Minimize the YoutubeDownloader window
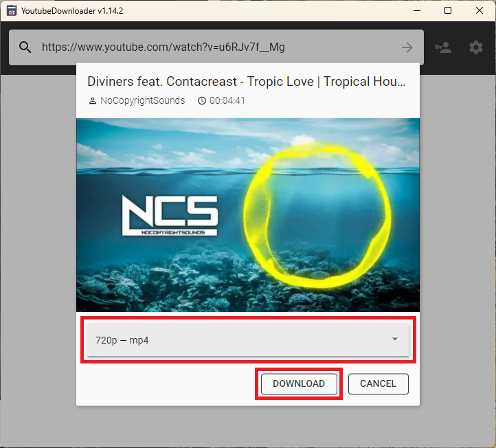The width and height of the screenshot is (496, 448). 417,10
